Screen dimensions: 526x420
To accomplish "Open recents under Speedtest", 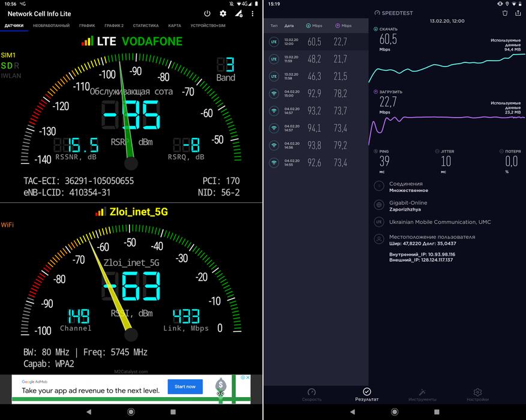I will click(437, 412).
